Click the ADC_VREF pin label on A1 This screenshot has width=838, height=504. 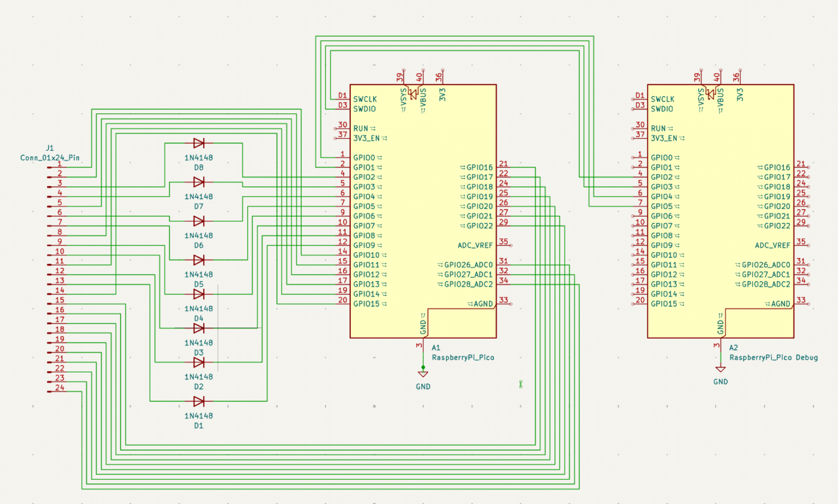coord(475,245)
